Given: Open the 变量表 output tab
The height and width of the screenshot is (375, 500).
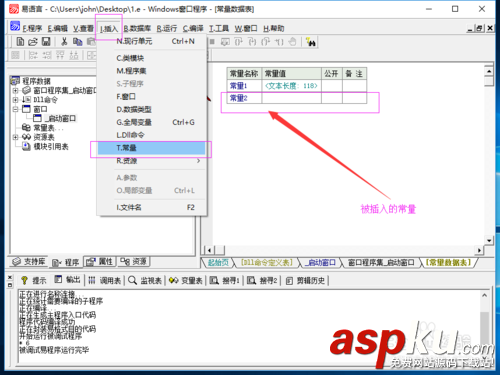Looking at the screenshot, I should (186, 280).
